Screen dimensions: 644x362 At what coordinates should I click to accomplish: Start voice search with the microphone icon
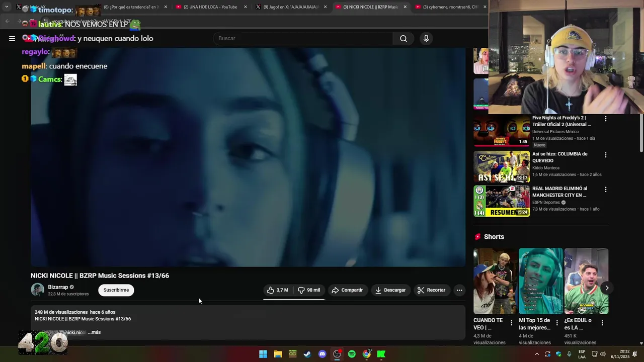click(426, 38)
